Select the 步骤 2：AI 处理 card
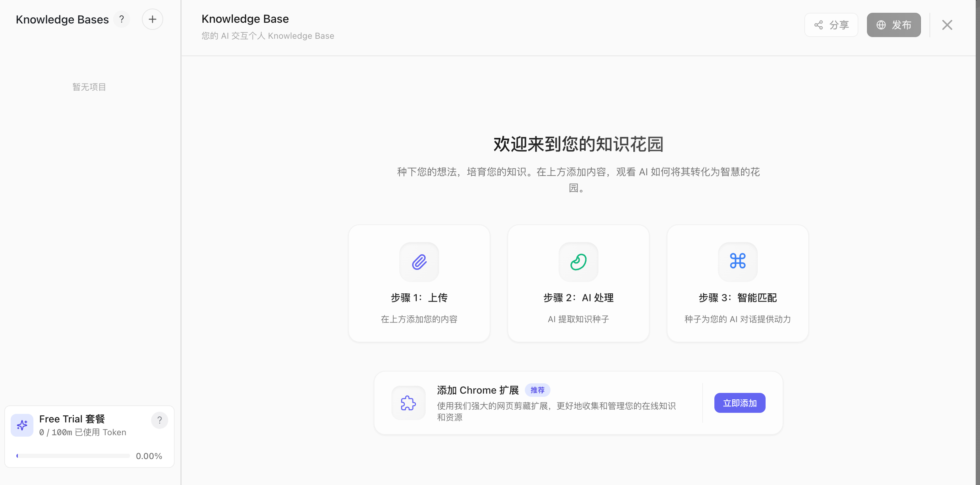Image resolution: width=980 pixels, height=485 pixels. (578, 283)
